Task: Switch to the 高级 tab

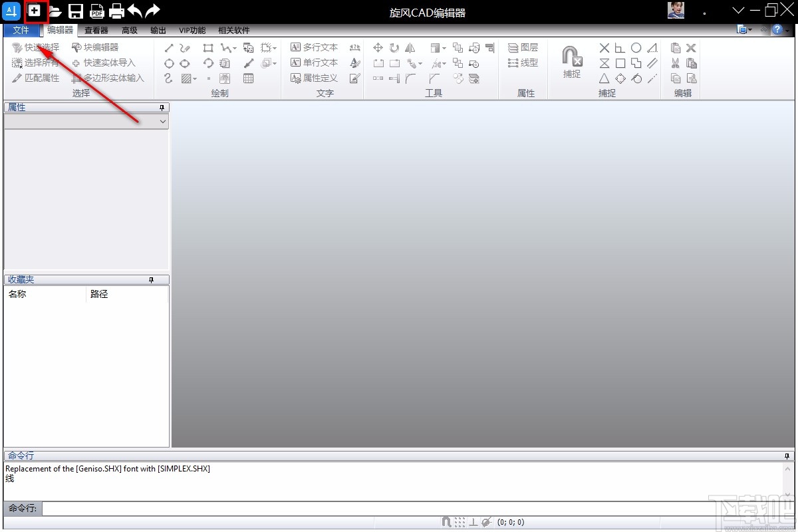Action: pyautogui.click(x=130, y=30)
